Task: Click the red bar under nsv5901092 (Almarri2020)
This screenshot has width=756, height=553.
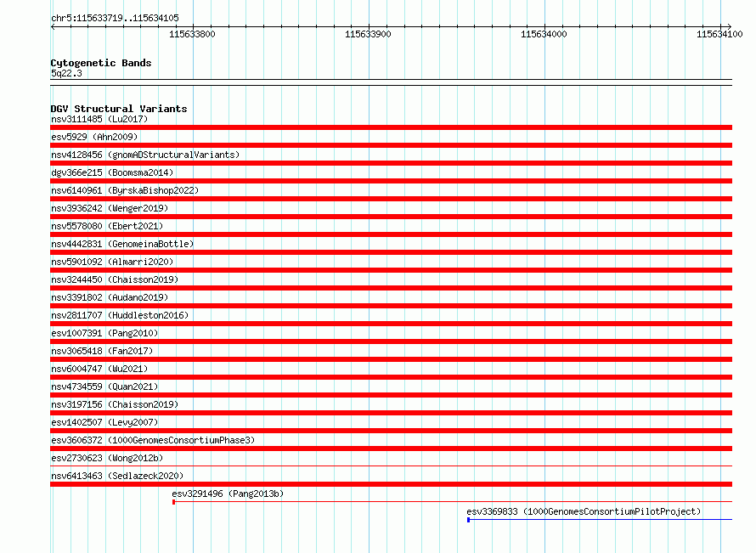Action: click(x=391, y=270)
